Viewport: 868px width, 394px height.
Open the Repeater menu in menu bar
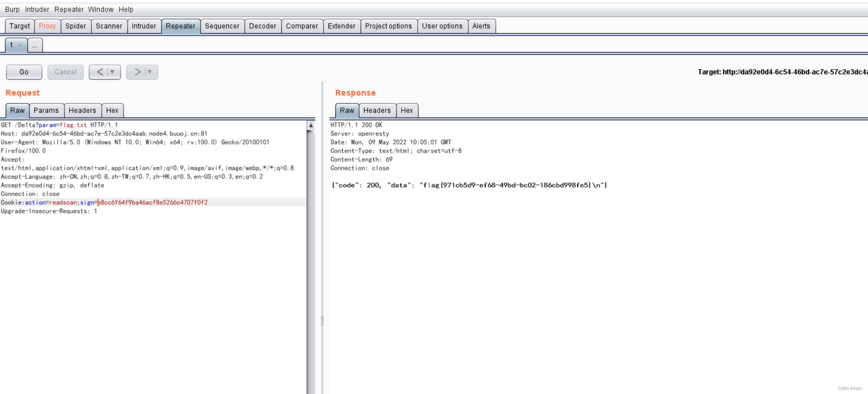(x=69, y=9)
